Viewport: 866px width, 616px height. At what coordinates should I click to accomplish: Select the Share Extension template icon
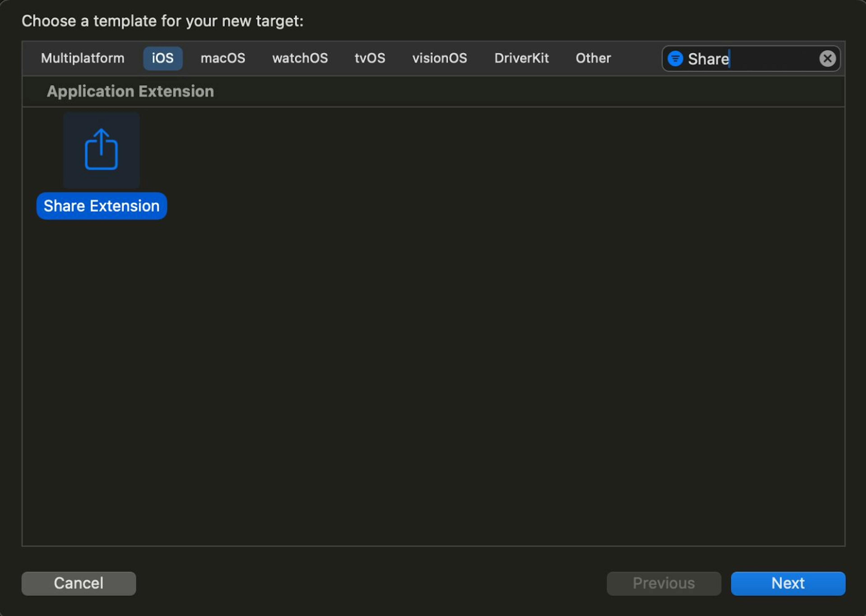coord(101,150)
